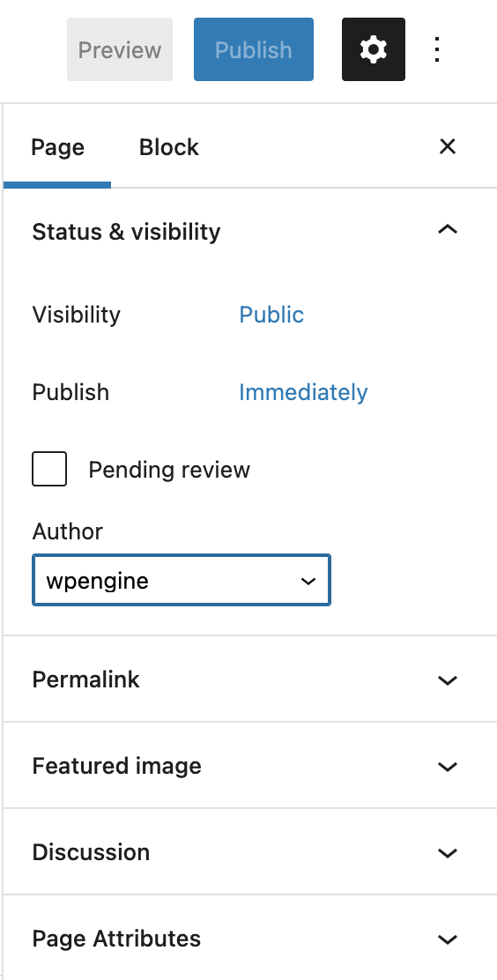Screen dimensions: 497x980
Task: Open the three-dot options menu
Action: click(x=438, y=49)
